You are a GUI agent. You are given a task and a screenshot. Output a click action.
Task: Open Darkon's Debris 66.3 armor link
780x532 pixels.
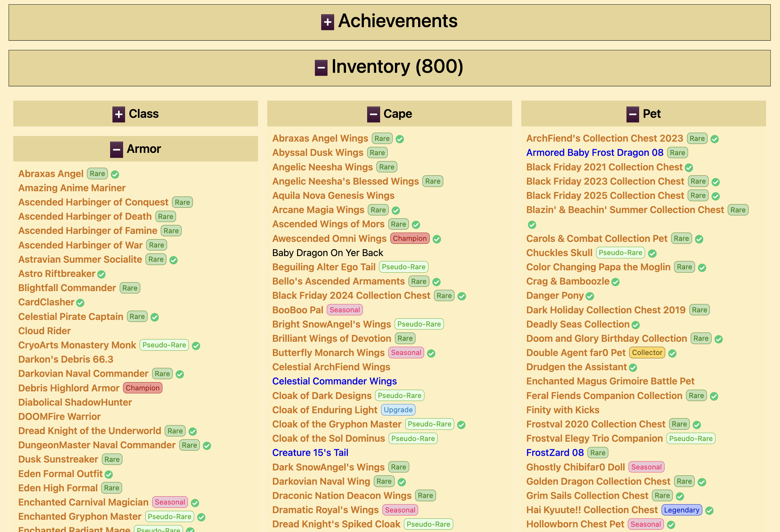click(65, 360)
